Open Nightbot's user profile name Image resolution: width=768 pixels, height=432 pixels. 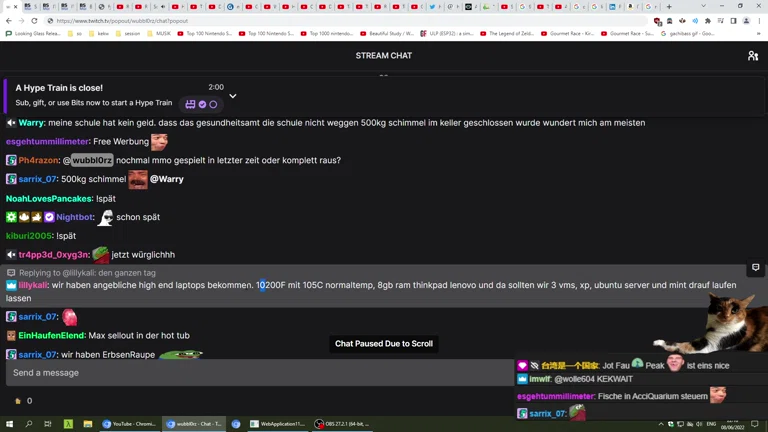click(75, 217)
